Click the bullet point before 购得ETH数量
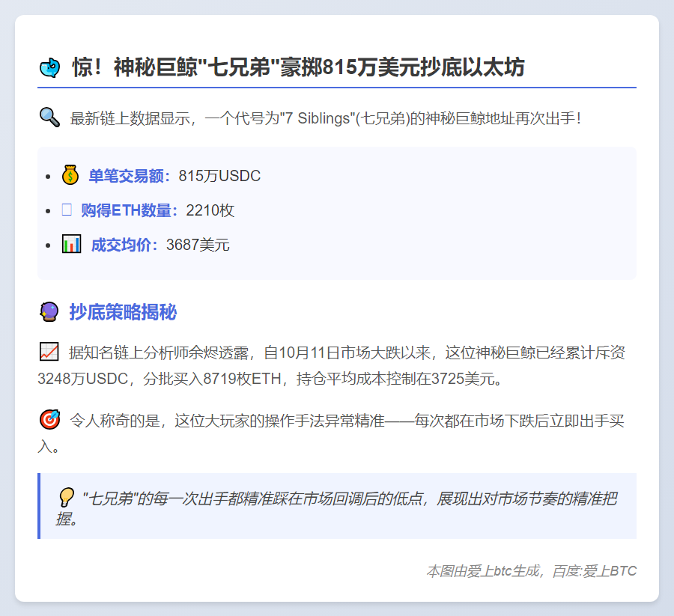 [x=46, y=210]
